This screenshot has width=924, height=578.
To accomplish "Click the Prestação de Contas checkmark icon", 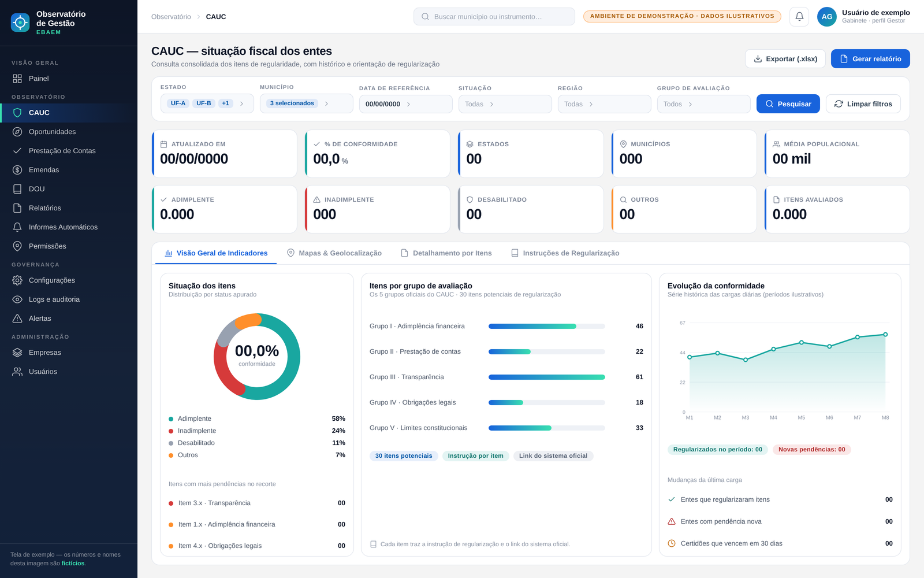I will point(17,151).
